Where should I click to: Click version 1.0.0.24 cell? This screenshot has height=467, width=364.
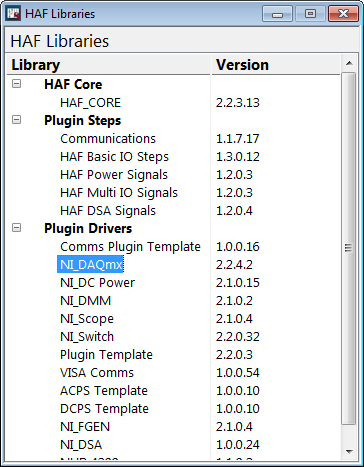pyautogui.click(x=238, y=445)
